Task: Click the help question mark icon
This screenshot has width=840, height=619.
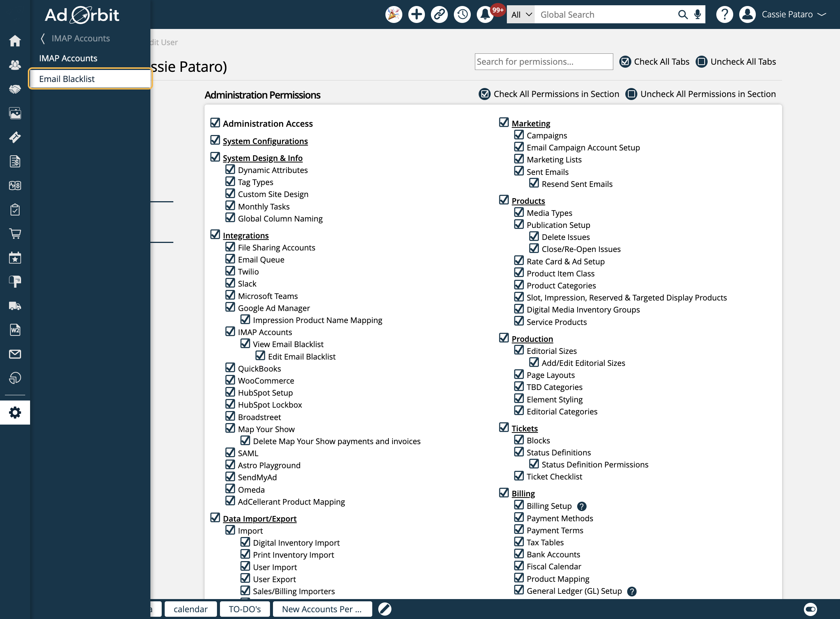Action: point(725,14)
